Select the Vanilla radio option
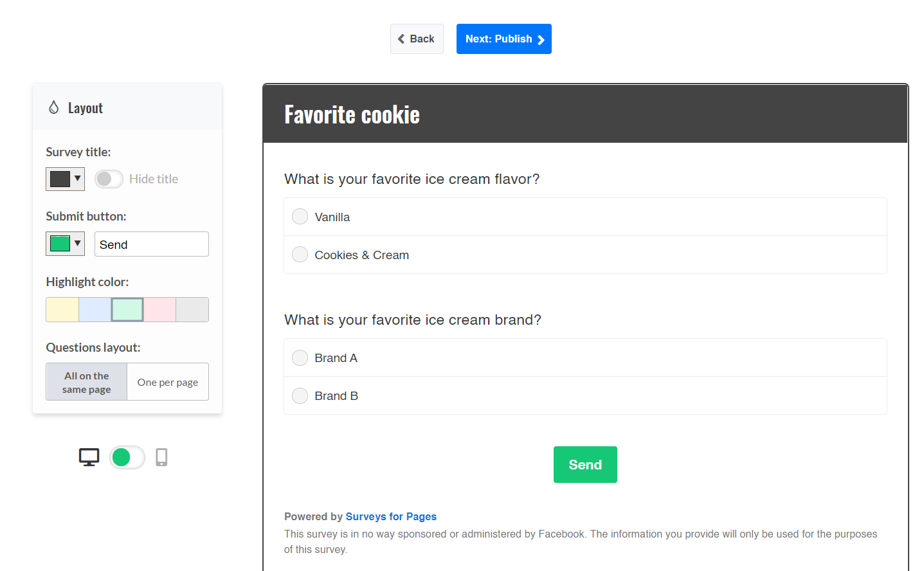 300,217
